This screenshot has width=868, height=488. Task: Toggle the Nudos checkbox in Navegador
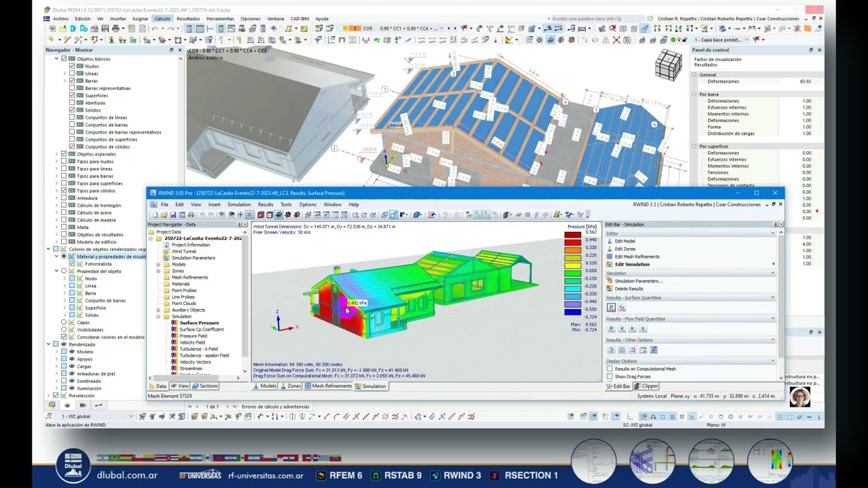pos(72,66)
